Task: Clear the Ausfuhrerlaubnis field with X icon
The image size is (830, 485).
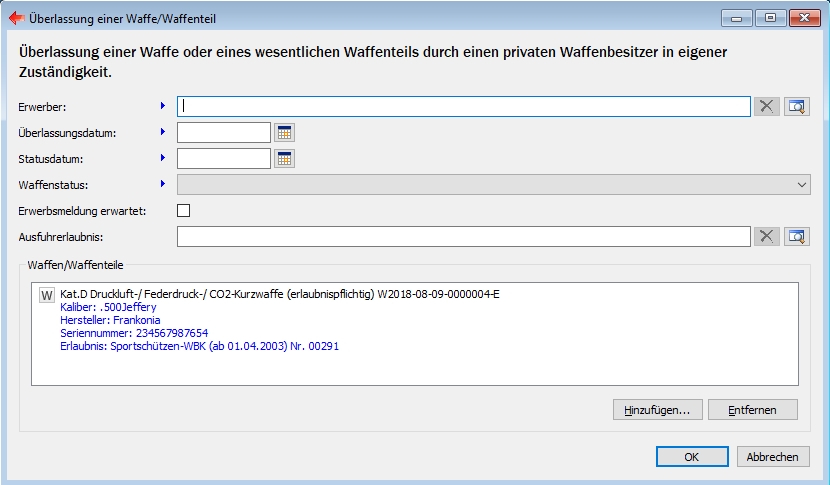Action: click(x=767, y=236)
